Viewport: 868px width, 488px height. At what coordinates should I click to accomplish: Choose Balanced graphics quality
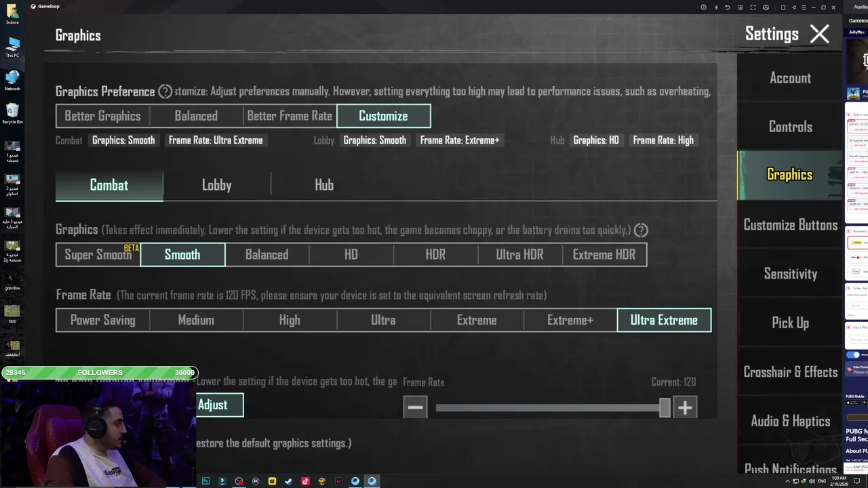click(x=267, y=255)
